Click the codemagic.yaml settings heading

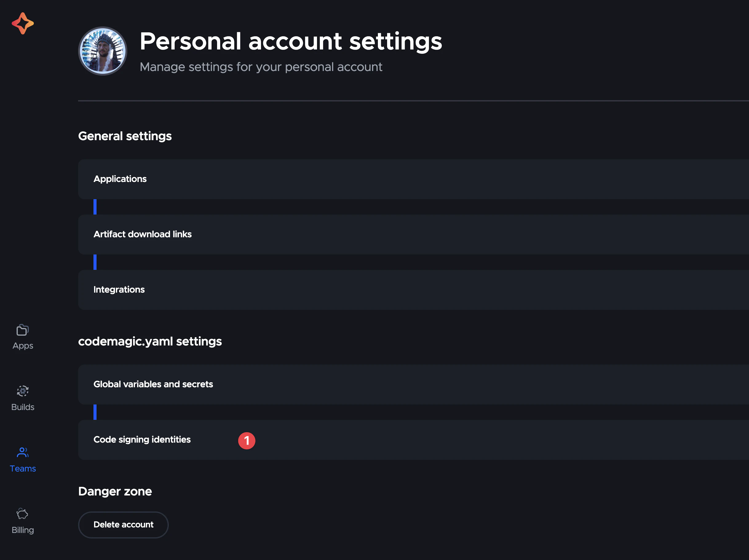coord(150,341)
